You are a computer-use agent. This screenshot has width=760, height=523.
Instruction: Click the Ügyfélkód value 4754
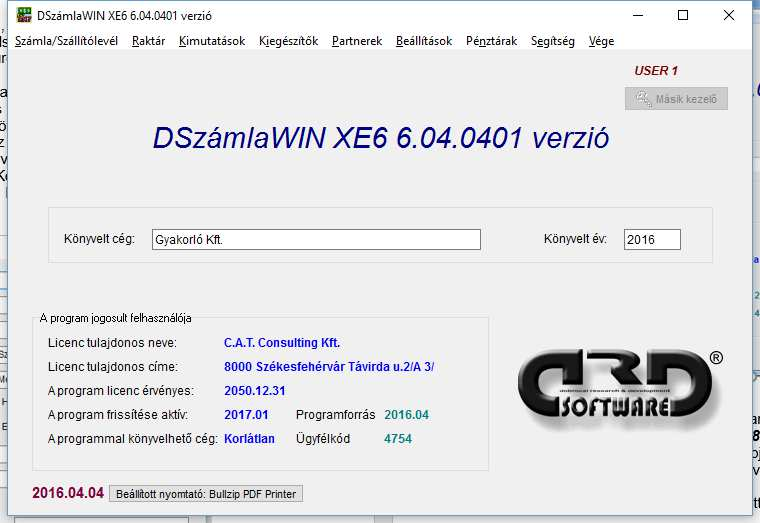tap(398, 439)
